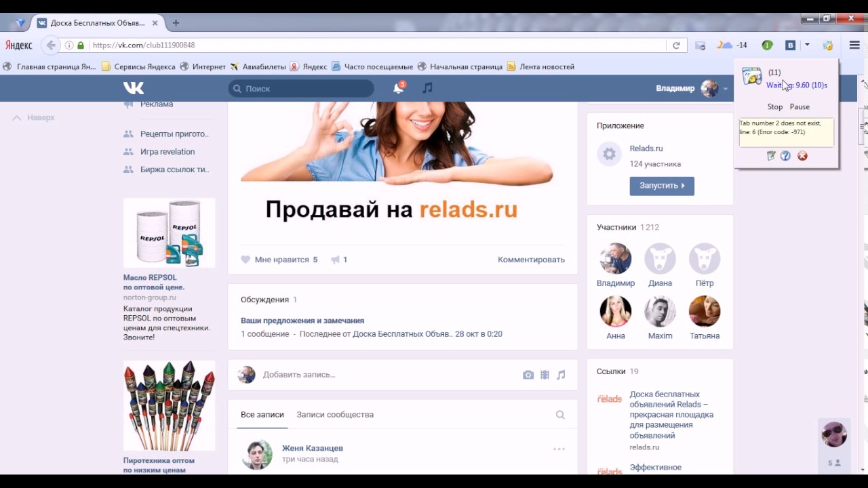868x488 pixels.
Task: Open Relads.ru application link
Action: point(646,148)
